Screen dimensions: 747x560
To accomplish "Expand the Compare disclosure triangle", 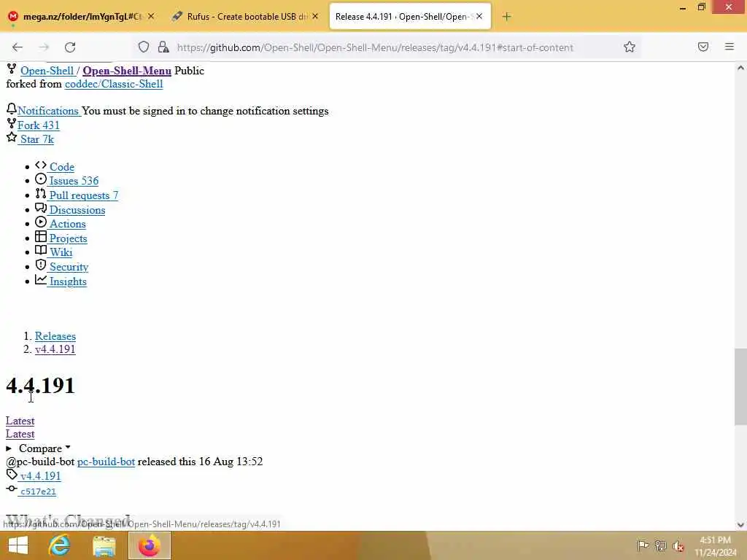I will pyautogui.click(x=9, y=448).
